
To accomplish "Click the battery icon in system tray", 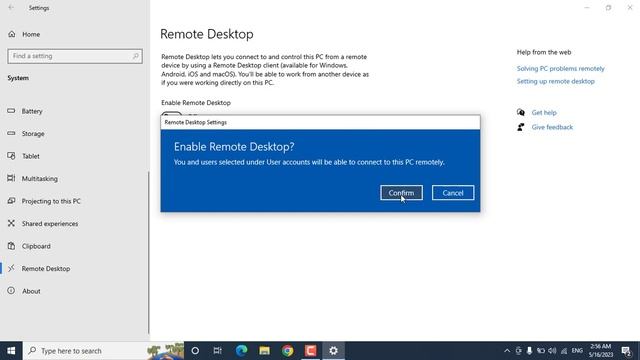I will pyautogui.click(x=541, y=351).
